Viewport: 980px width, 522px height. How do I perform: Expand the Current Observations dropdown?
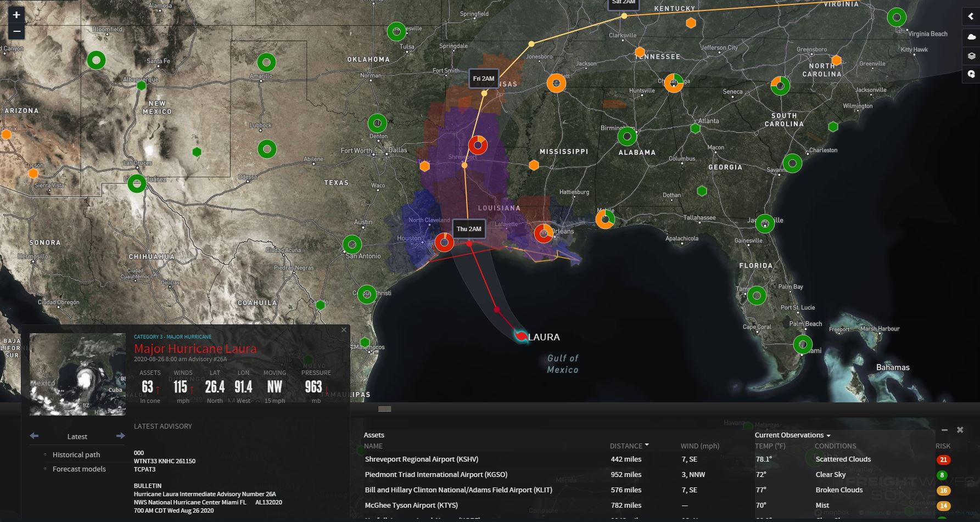[x=792, y=435]
